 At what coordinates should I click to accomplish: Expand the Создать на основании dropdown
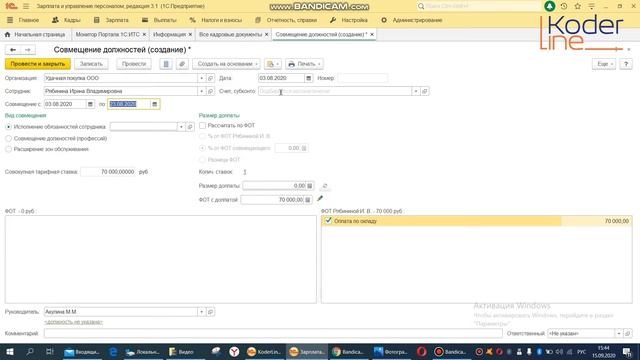click(x=227, y=64)
